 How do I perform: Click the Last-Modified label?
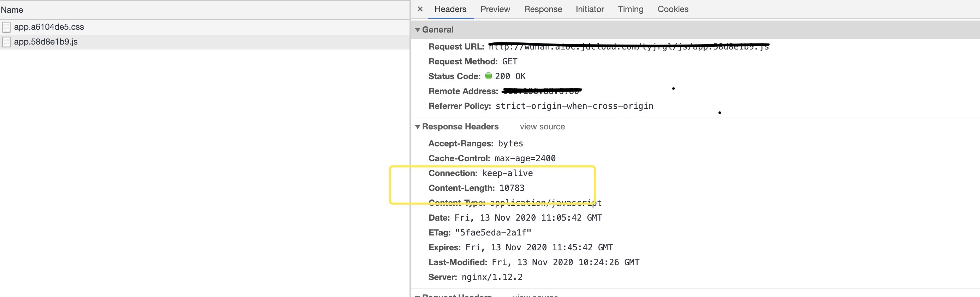coord(458,262)
